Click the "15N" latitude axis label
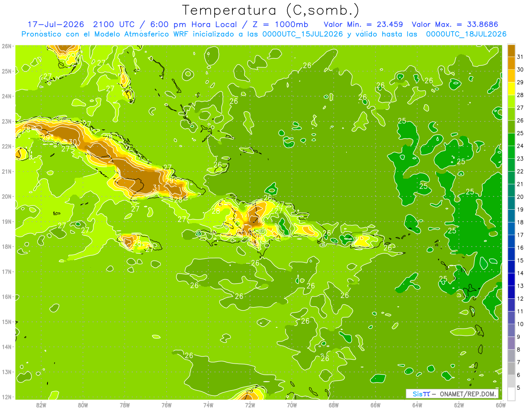The image size is (532, 411). pos(7,322)
